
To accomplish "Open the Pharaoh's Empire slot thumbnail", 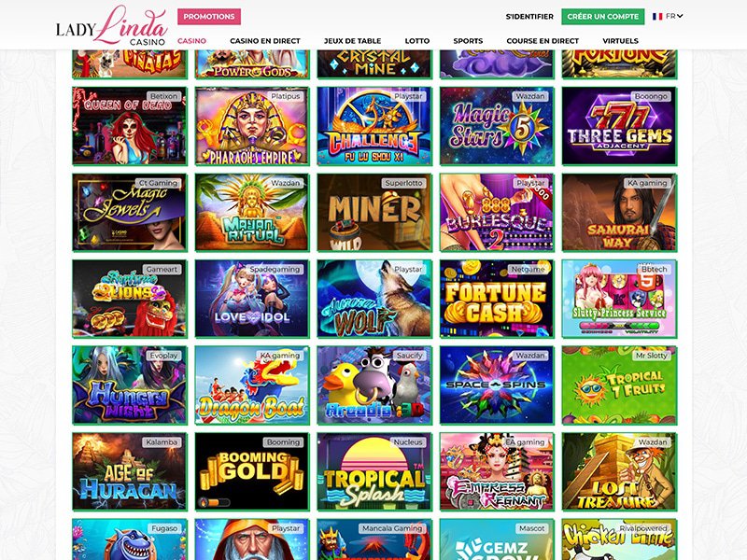I will coord(252,126).
